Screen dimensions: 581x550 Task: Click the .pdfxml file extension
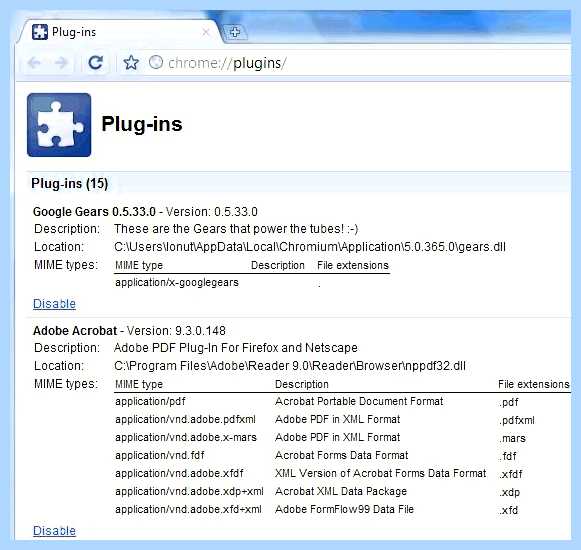point(517,420)
